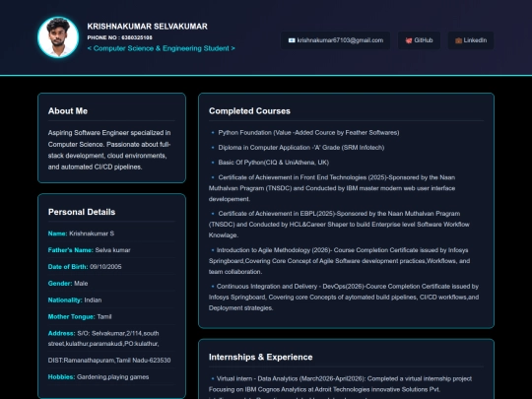Click the briefcase icon in LinkedIn button
The image size is (532, 399).
[x=459, y=40]
